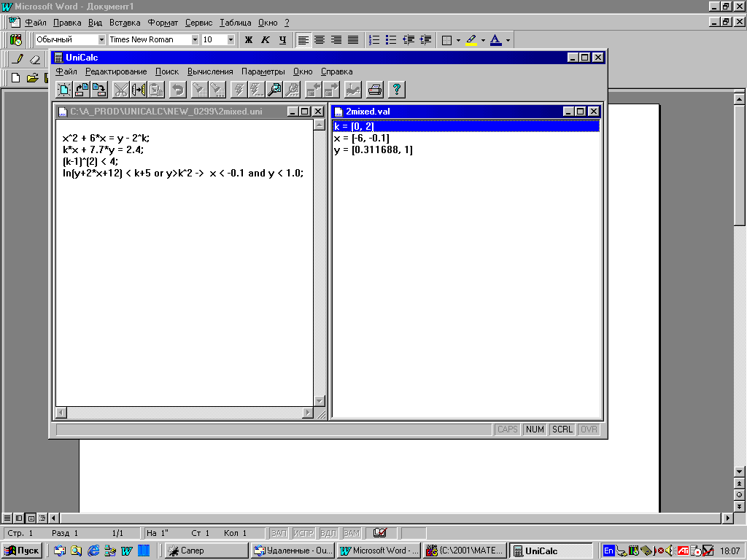Toggle bold (Ж) formatting in Word
Viewport: 747px width, 560px height.
[x=249, y=40]
